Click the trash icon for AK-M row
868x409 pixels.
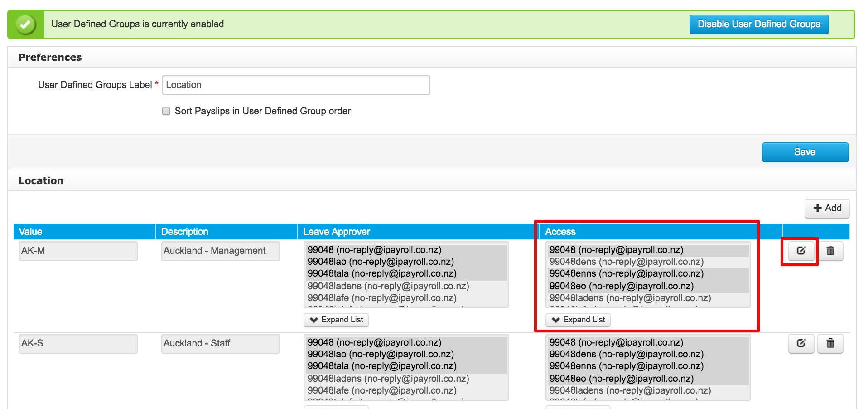pos(830,251)
